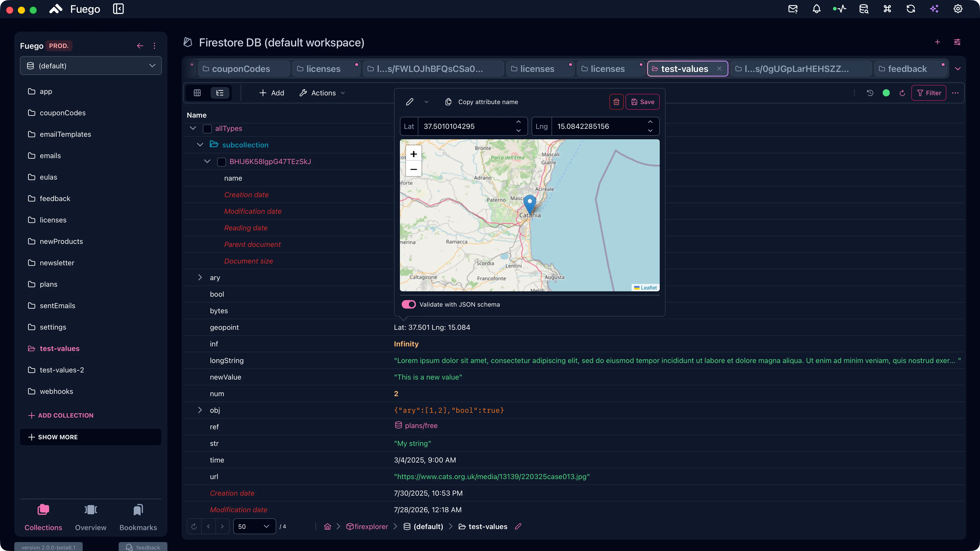Open the settings gear icon
The width and height of the screenshot is (980, 551).
coord(958,9)
